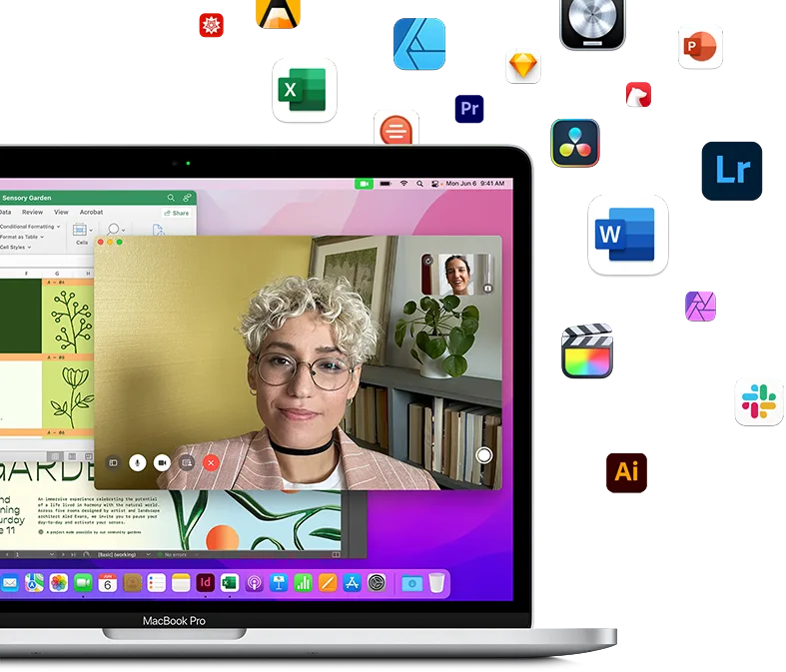Click the floating Final Cut Pro icon
This screenshot has width=786, height=672.
click(x=587, y=350)
